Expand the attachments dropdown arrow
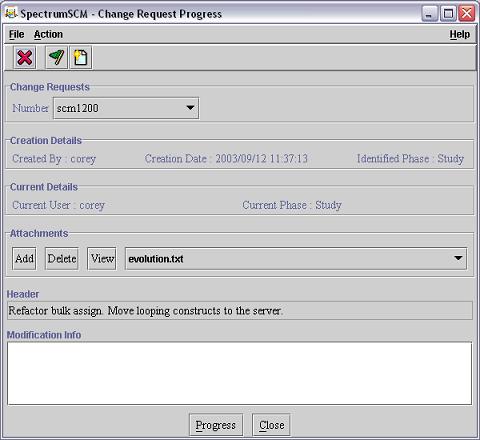This screenshot has height=440, width=480. [458, 258]
